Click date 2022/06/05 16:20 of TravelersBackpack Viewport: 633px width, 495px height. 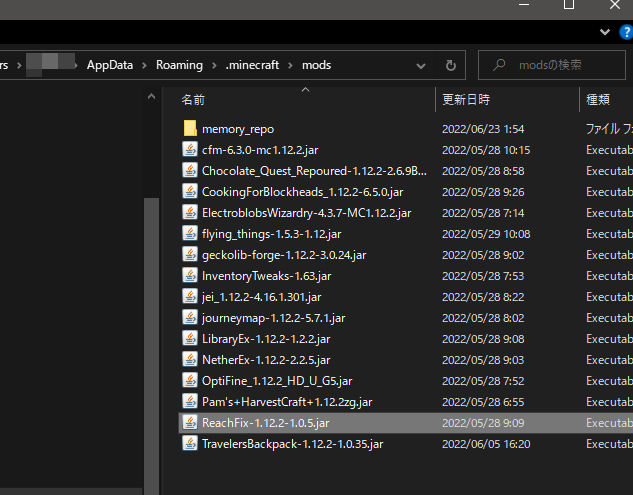[x=486, y=444]
